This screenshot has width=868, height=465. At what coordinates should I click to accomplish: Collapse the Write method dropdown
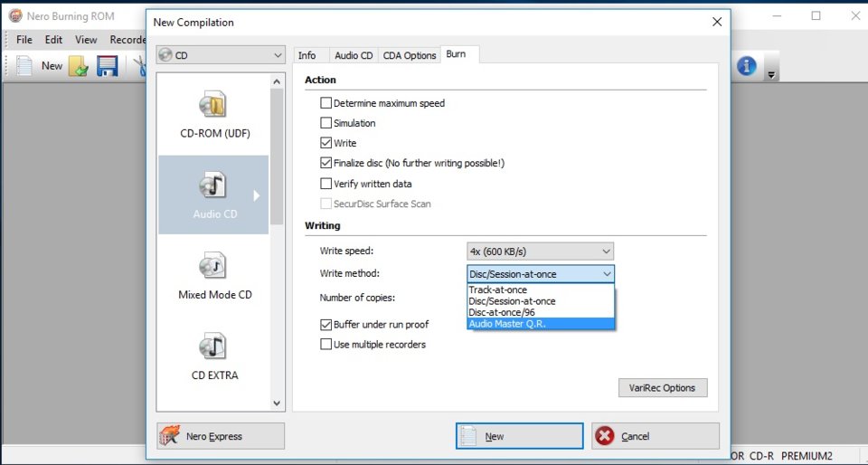click(x=541, y=274)
